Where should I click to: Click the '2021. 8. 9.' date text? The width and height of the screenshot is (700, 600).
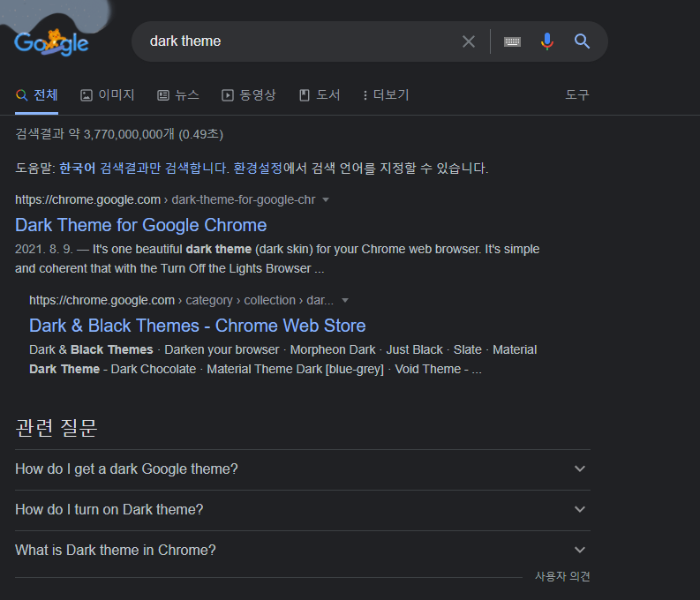click(44, 250)
